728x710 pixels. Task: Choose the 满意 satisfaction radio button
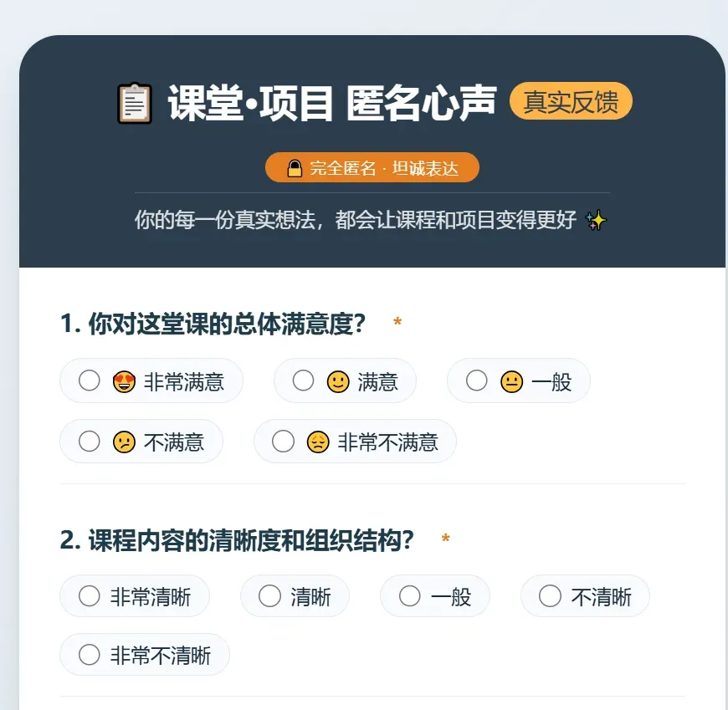coord(304,381)
